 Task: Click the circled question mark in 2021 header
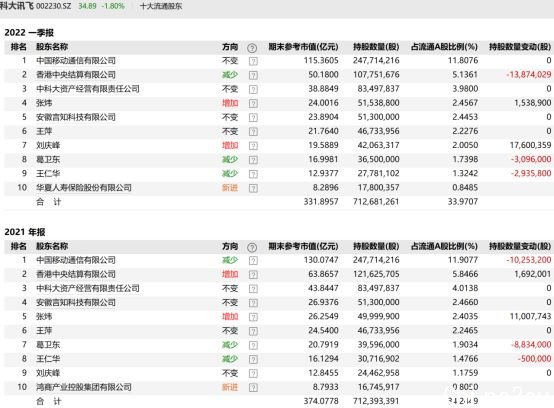pos(252,247)
